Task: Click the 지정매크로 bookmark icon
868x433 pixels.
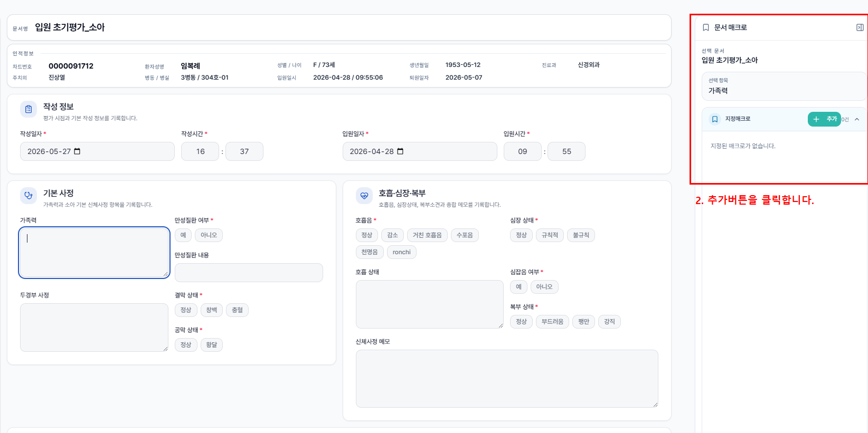Action: (x=714, y=119)
